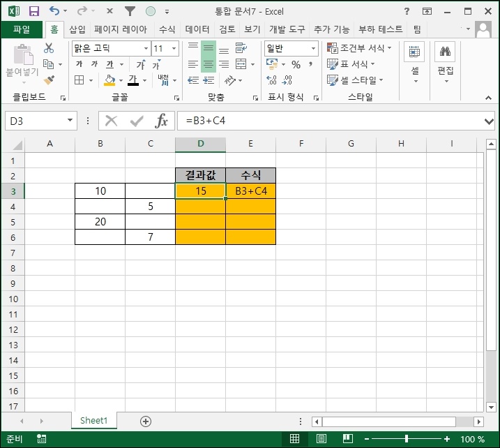Screen dimensions: 500x448
Task: Increase the cell indent
Action: click(x=209, y=80)
